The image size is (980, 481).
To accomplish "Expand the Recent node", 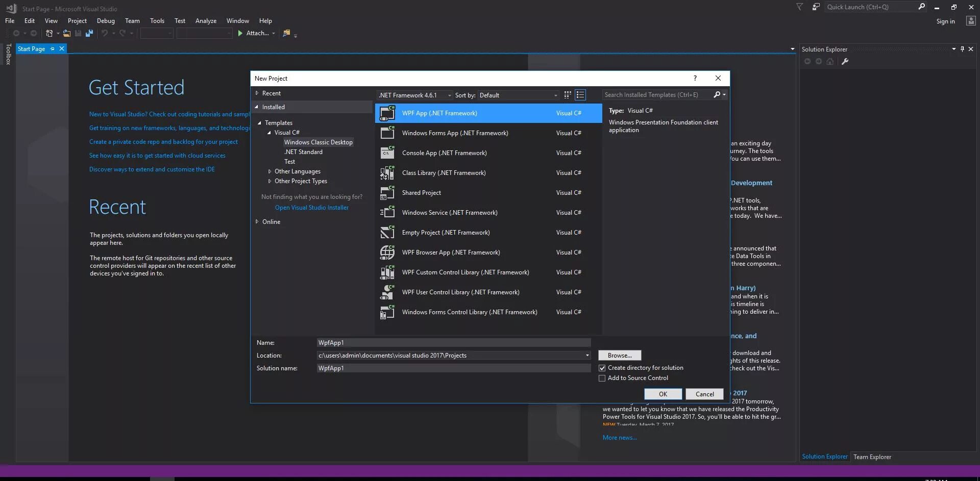I will [x=257, y=93].
